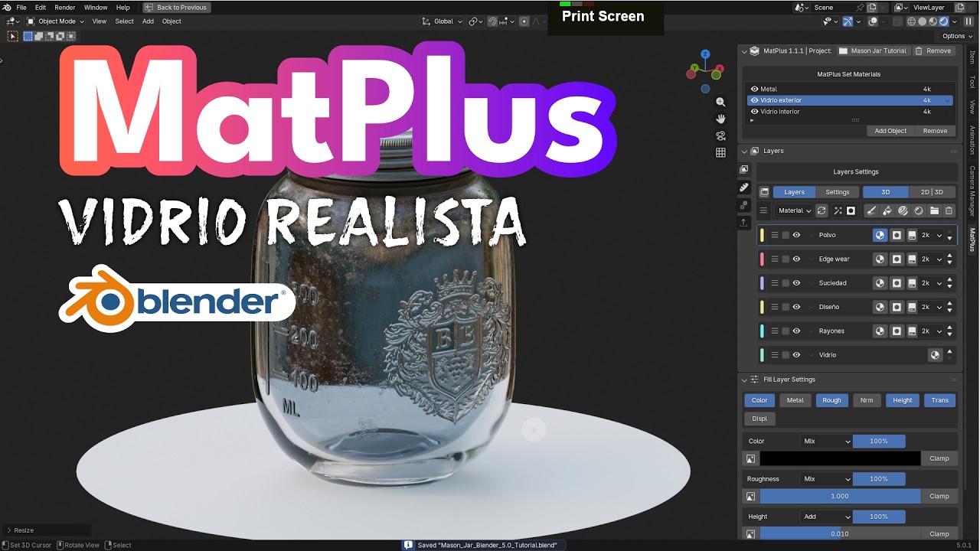Open the gear settings tab in Layers strip
980x551 pixels.
[x=743, y=205]
